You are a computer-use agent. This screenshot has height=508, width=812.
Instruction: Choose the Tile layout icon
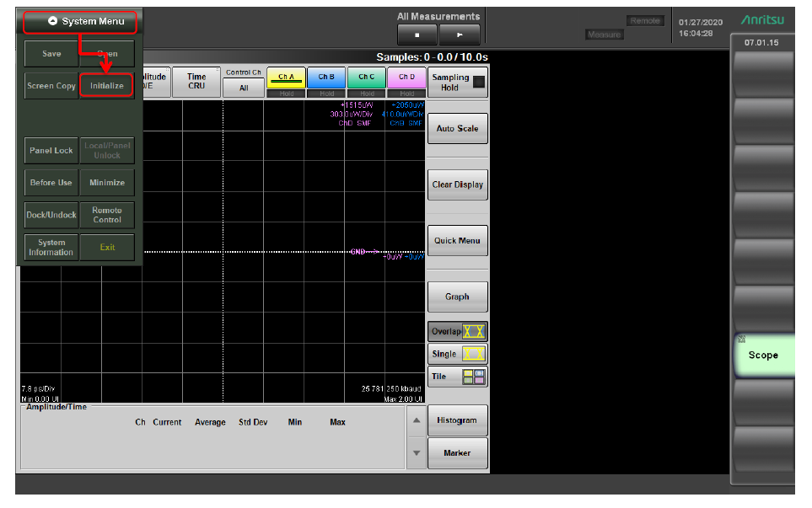474,377
